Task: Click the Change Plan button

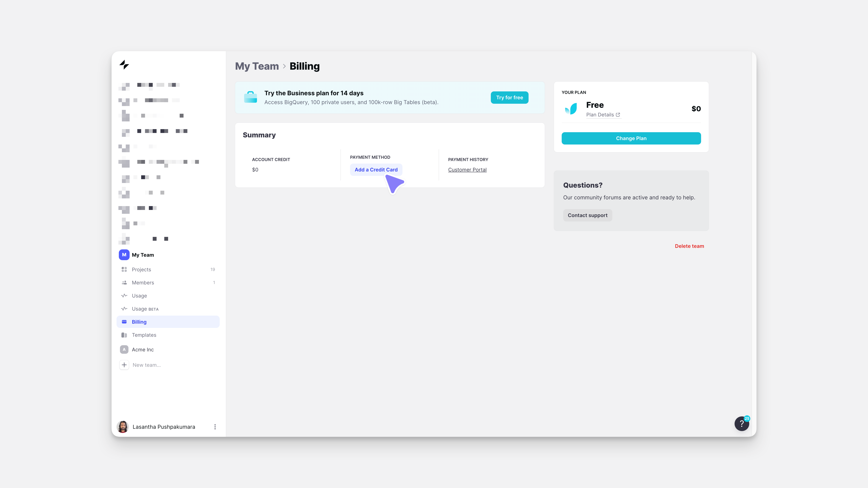Action: (x=631, y=138)
